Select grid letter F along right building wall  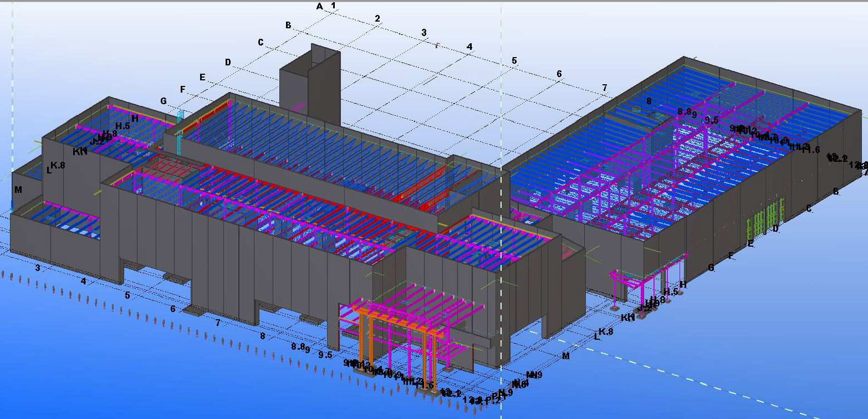coord(731,256)
